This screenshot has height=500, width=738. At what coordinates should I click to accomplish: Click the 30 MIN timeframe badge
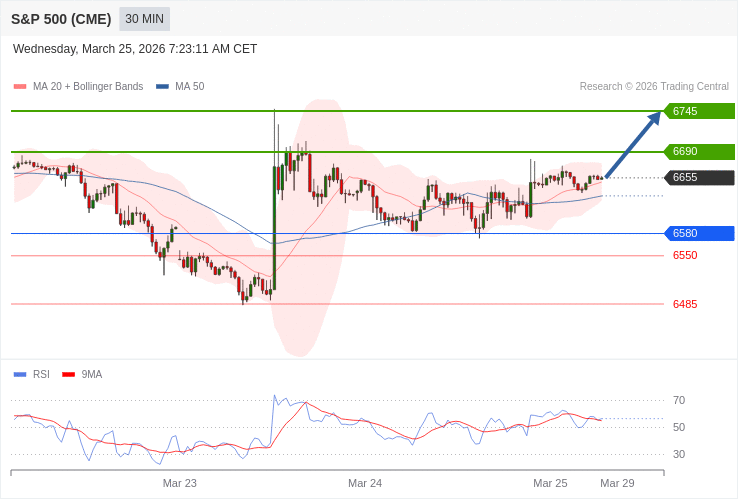click(x=144, y=19)
